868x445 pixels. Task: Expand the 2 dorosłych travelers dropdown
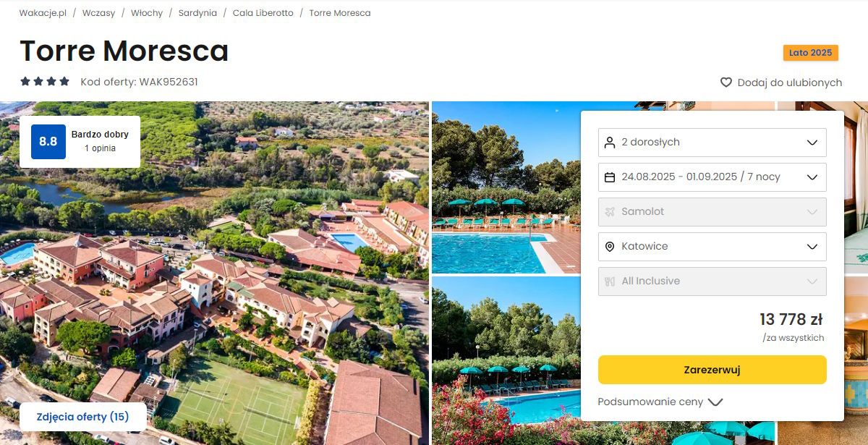(712, 143)
